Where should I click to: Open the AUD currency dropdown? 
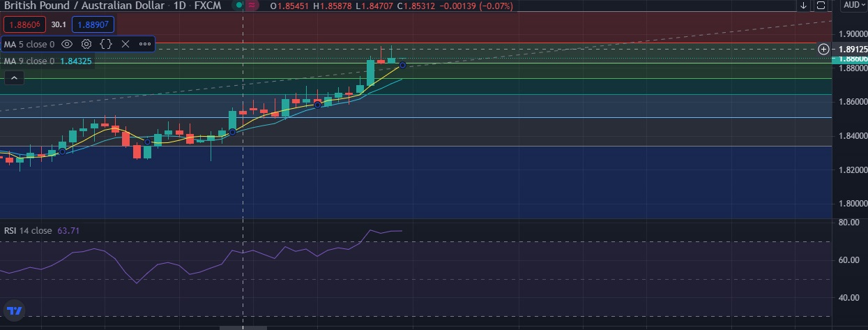pos(853,5)
